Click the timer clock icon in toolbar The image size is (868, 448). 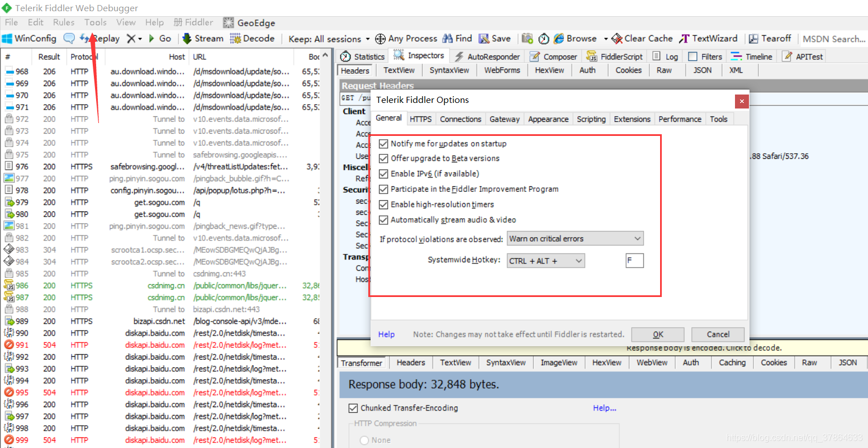click(543, 39)
